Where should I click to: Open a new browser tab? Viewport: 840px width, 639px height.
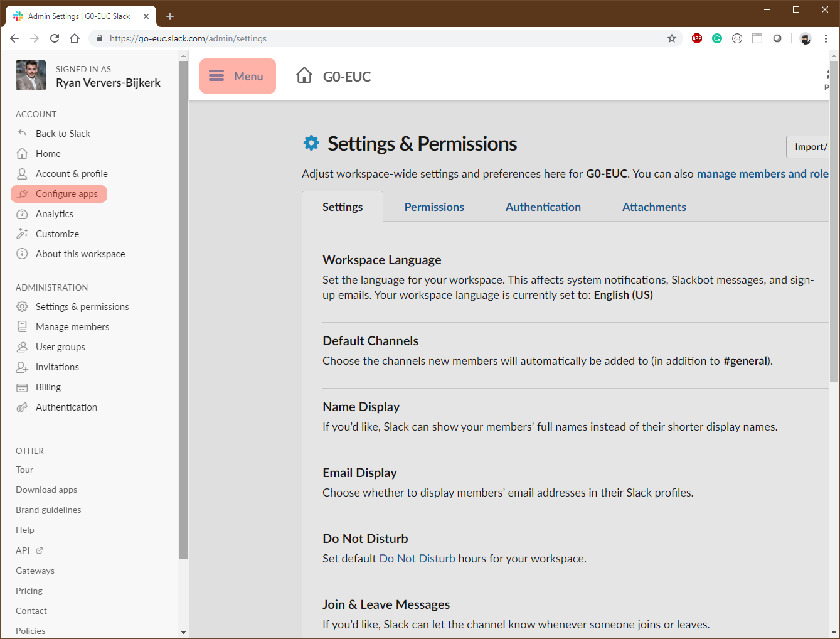point(170,16)
